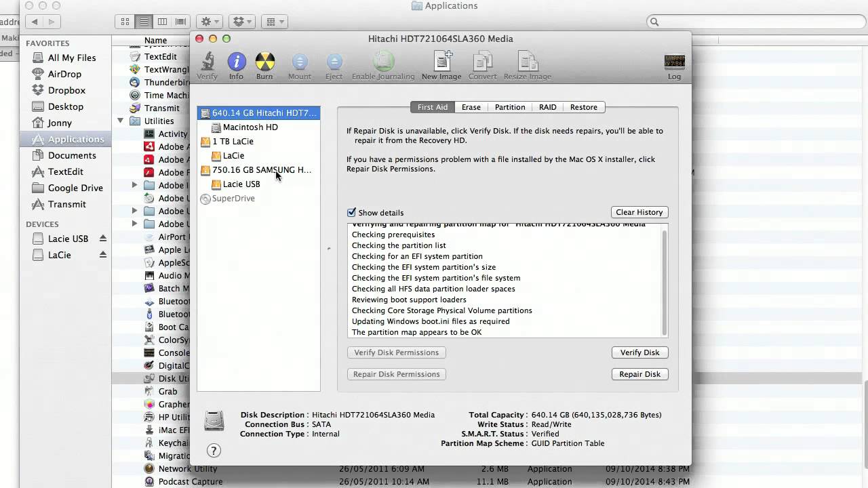Eject LaCie in Finder sidebar devices
The image size is (868, 488).
point(103,255)
